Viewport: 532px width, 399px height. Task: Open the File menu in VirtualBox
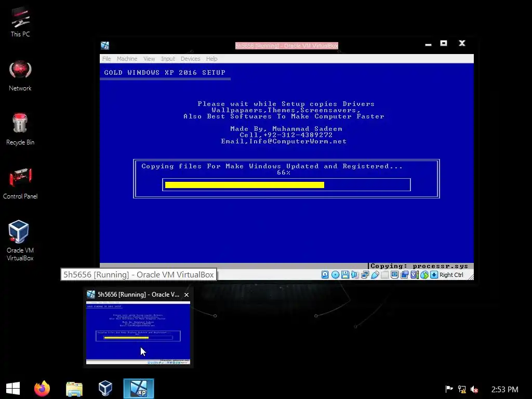click(x=107, y=59)
